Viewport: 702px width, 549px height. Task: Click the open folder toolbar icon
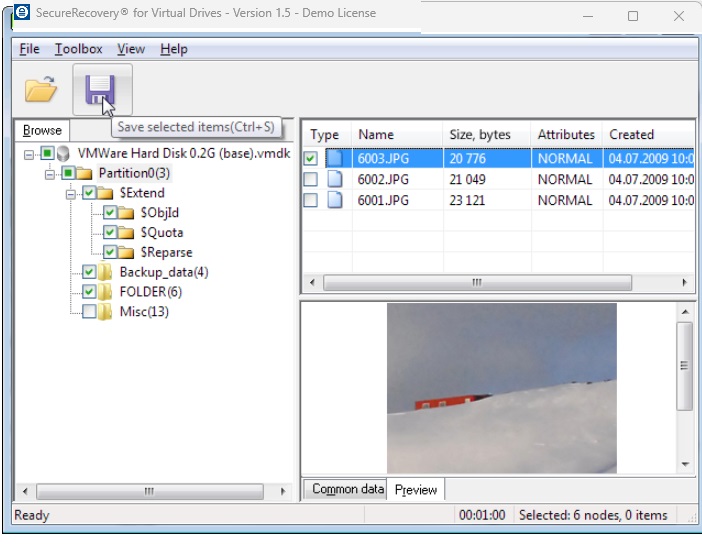[41, 91]
